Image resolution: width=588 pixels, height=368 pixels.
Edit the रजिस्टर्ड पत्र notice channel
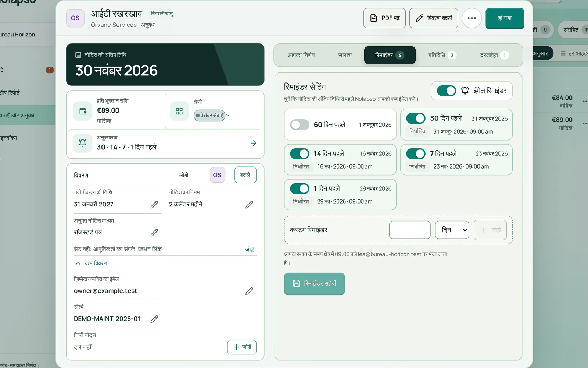[154, 233]
